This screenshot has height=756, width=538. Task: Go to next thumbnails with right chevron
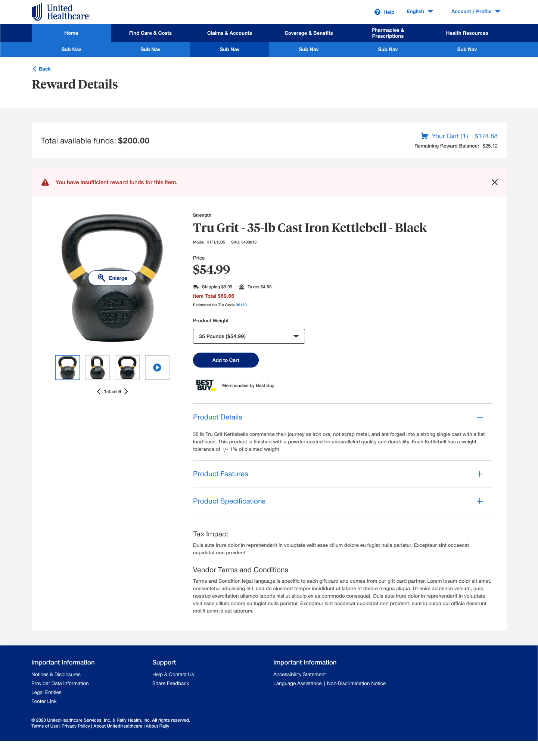click(126, 391)
